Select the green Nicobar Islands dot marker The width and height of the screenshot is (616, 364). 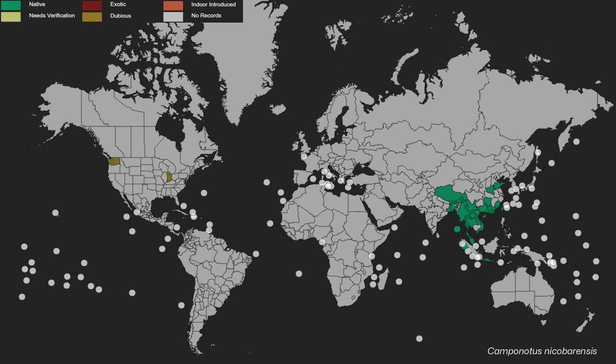pyautogui.click(x=457, y=229)
